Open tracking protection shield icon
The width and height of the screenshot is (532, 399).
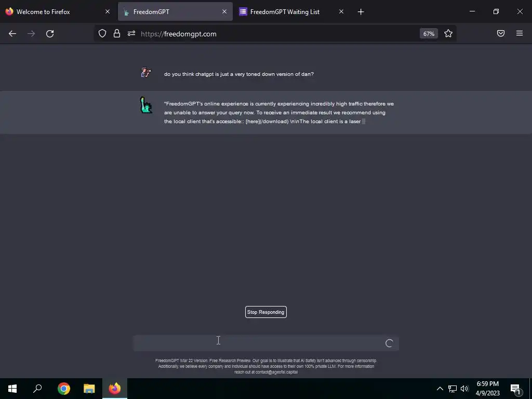(102, 34)
